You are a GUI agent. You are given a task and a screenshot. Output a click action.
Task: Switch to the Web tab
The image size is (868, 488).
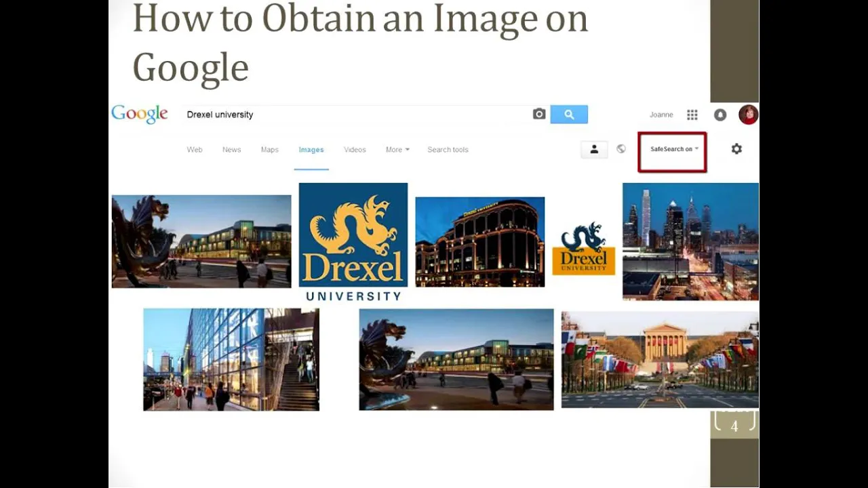(195, 150)
